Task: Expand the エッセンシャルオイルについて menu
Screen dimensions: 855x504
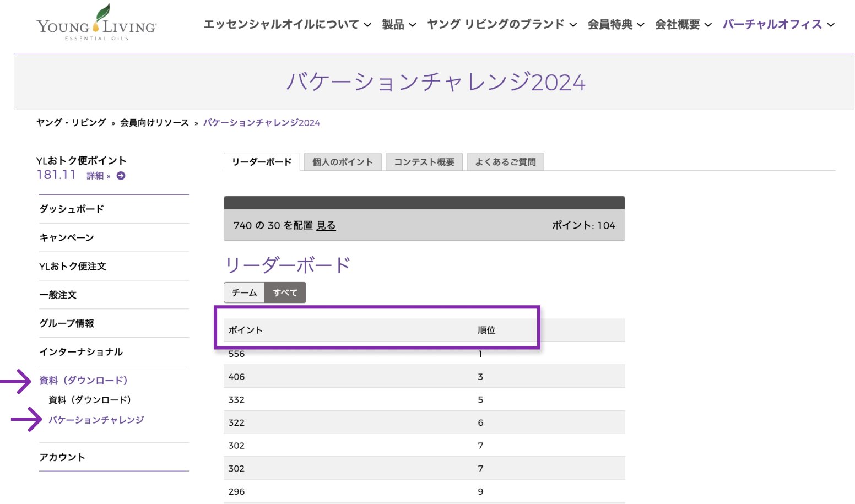Action: click(287, 25)
